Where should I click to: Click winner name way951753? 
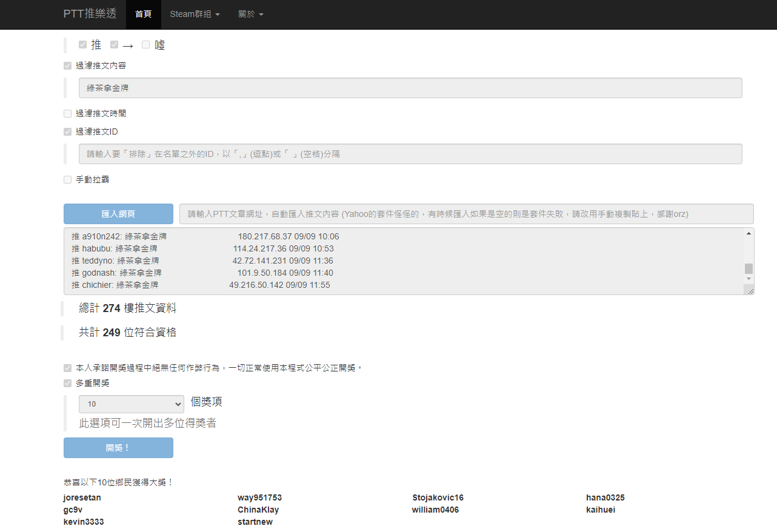(x=259, y=497)
